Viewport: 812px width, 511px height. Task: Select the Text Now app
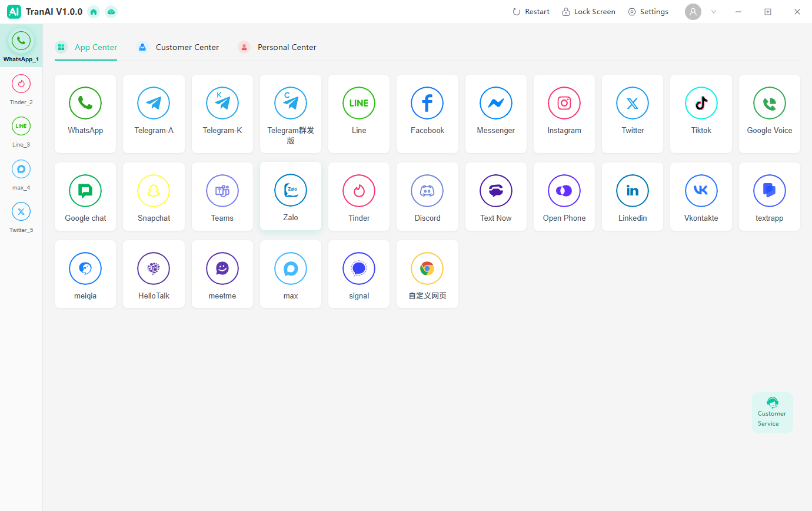496,197
